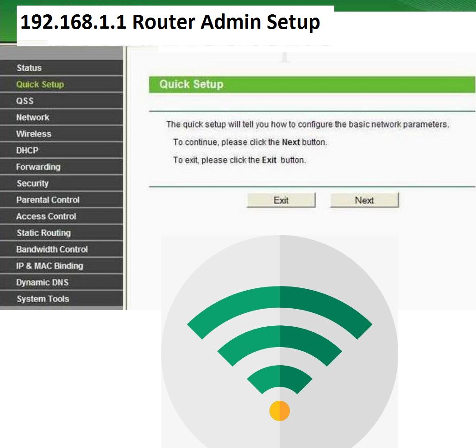Select Quick Setup in the sidebar

tap(61, 84)
